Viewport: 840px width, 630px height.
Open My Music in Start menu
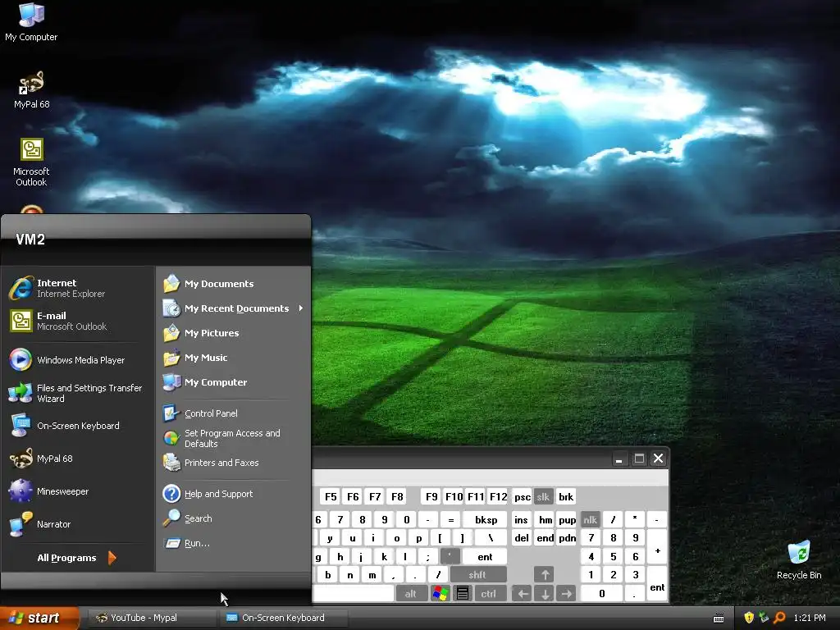point(234,358)
